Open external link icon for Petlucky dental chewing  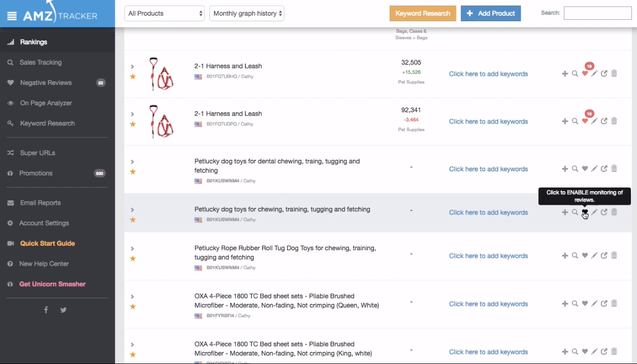pyautogui.click(x=604, y=169)
